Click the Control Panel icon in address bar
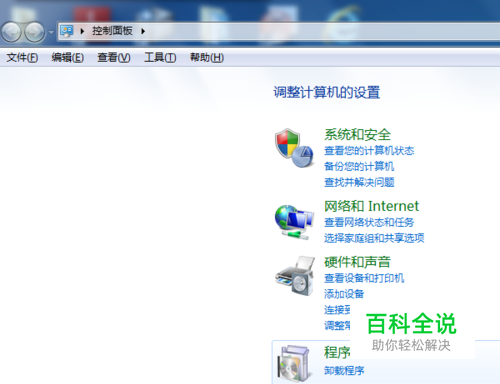Screen dimensions: 500x384 [67, 31]
